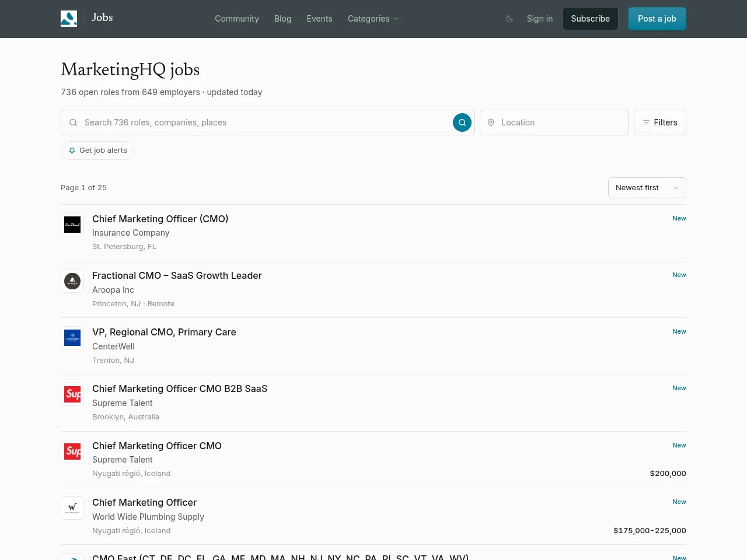This screenshot has width=747, height=560.
Task: Click the bell icon in Get job alerts
Action: (72, 150)
